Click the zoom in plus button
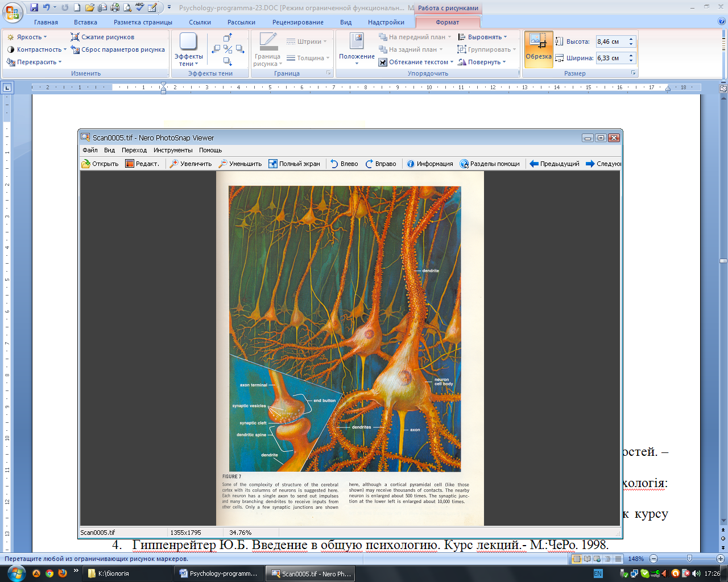The width and height of the screenshot is (728, 582). pyautogui.click(x=720, y=559)
